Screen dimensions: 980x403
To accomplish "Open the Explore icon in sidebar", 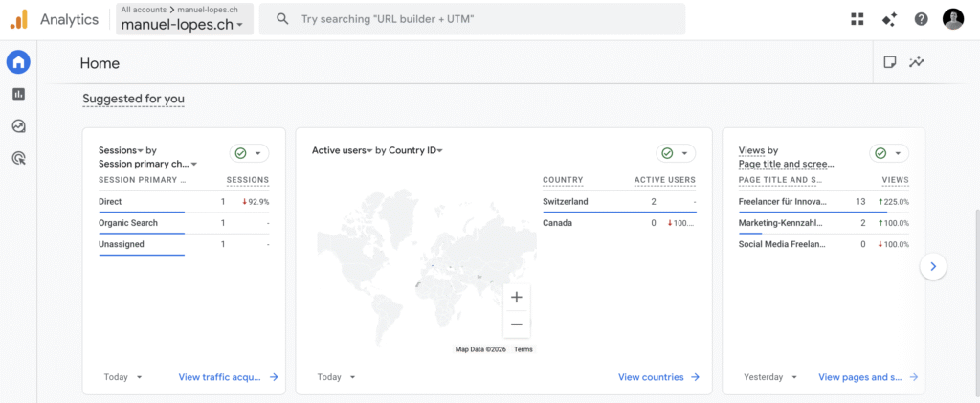I will 18,126.
